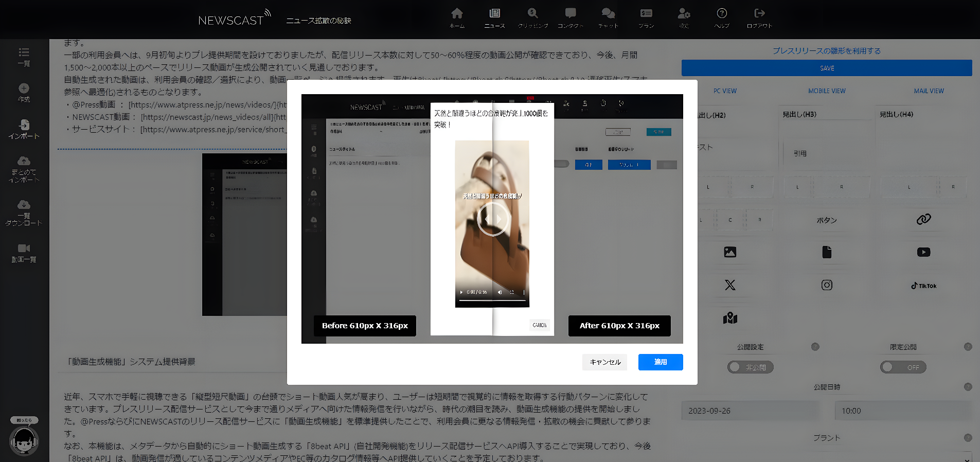Open the ホーム icon in top navigation

[457, 17]
